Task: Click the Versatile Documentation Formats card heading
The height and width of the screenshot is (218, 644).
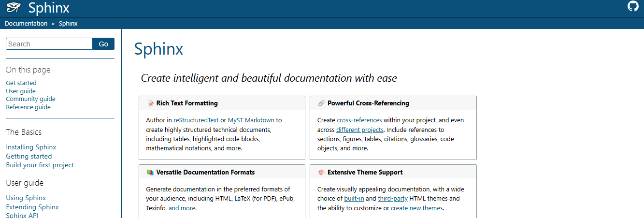Action: (205, 173)
